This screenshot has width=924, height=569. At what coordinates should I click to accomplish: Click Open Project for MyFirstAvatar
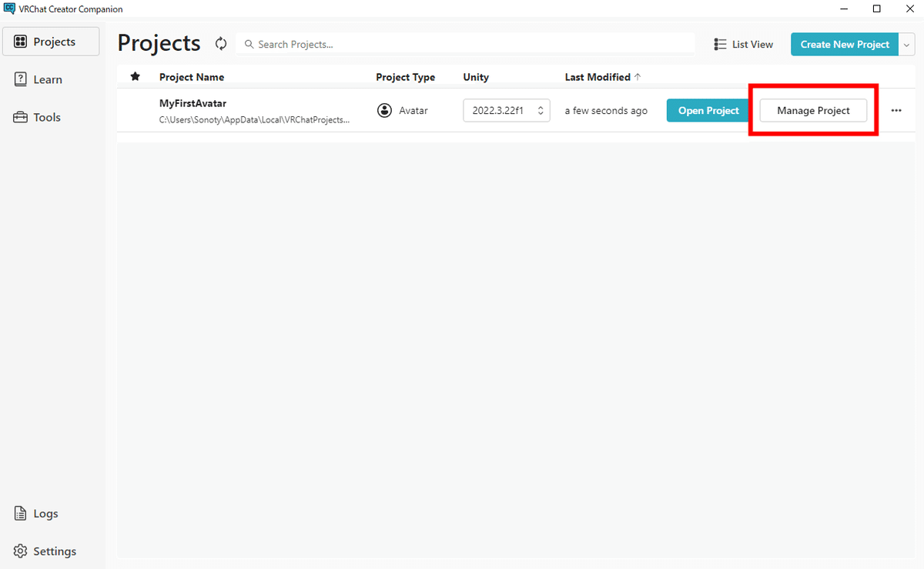[x=708, y=110]
